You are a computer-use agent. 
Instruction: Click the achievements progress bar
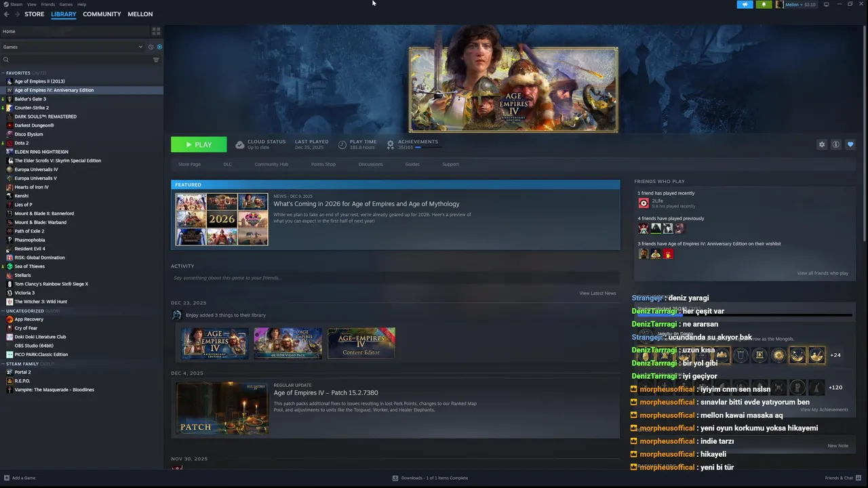427,147
